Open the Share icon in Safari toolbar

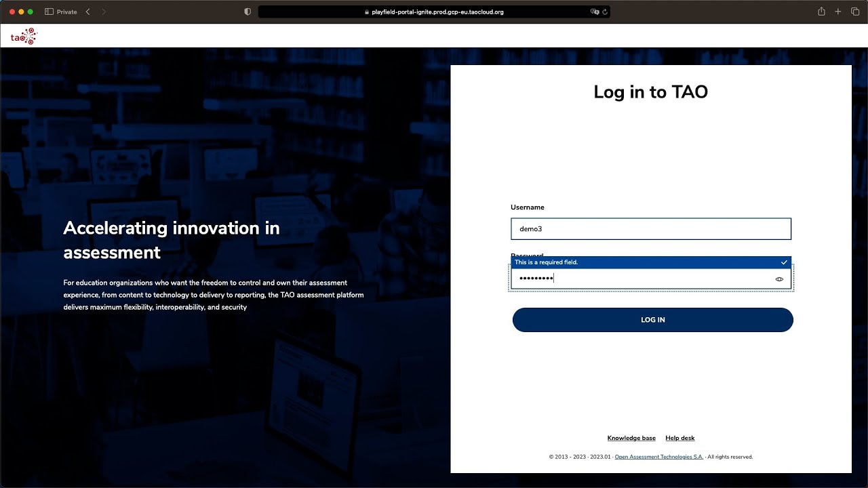821,12
